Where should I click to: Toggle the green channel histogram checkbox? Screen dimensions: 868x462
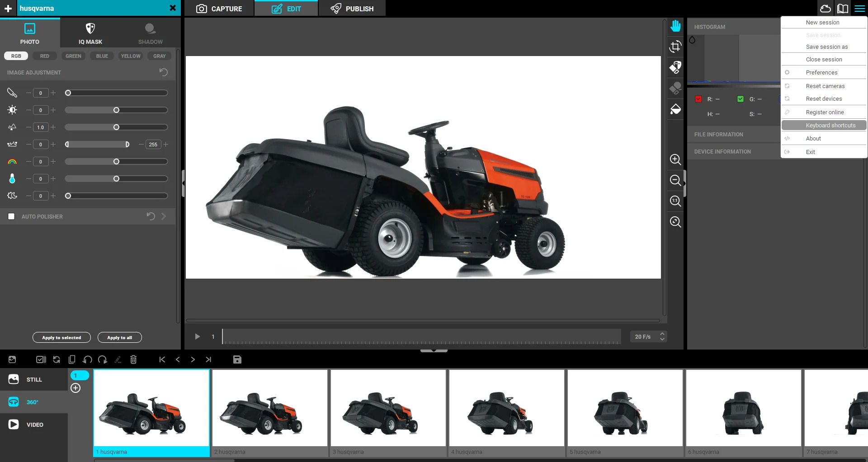coord(741,99)
